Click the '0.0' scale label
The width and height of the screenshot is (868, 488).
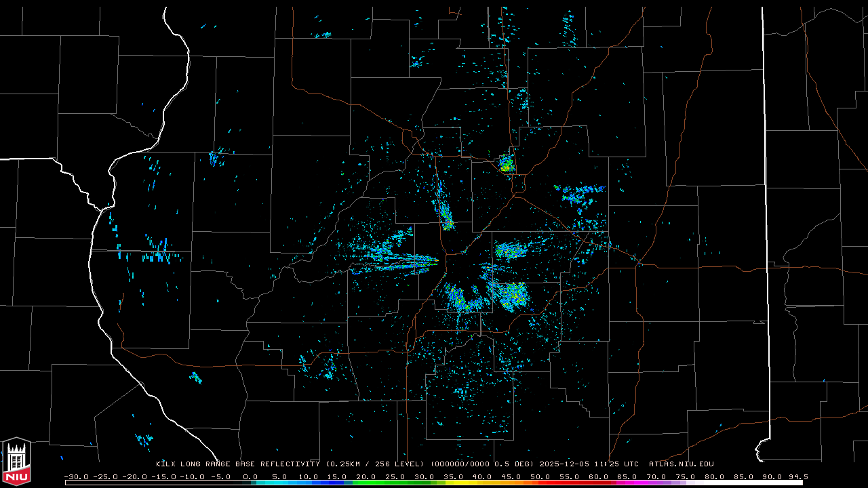(251, 476)
